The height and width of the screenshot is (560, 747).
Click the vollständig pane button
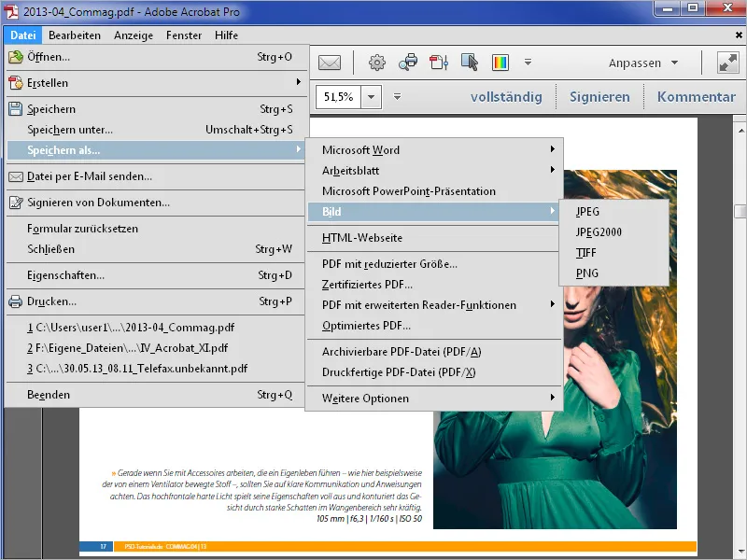click(506, 97)
